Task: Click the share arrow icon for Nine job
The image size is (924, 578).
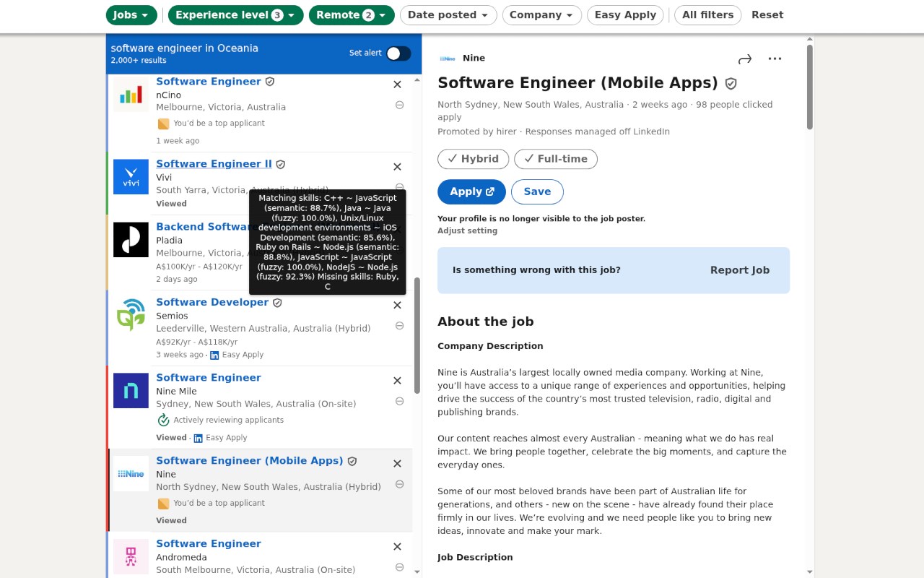Action: 745,59
